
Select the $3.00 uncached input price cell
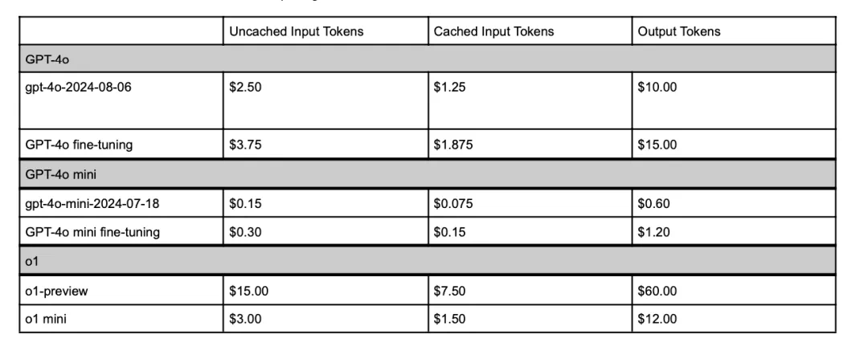pos(245,319)
